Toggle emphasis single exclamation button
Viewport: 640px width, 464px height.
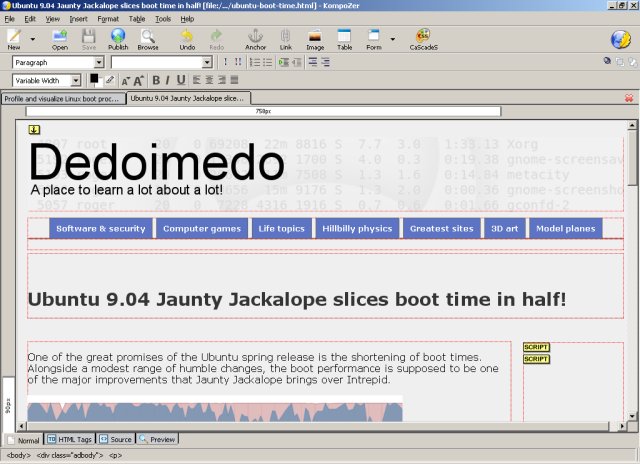click(225, 62)
